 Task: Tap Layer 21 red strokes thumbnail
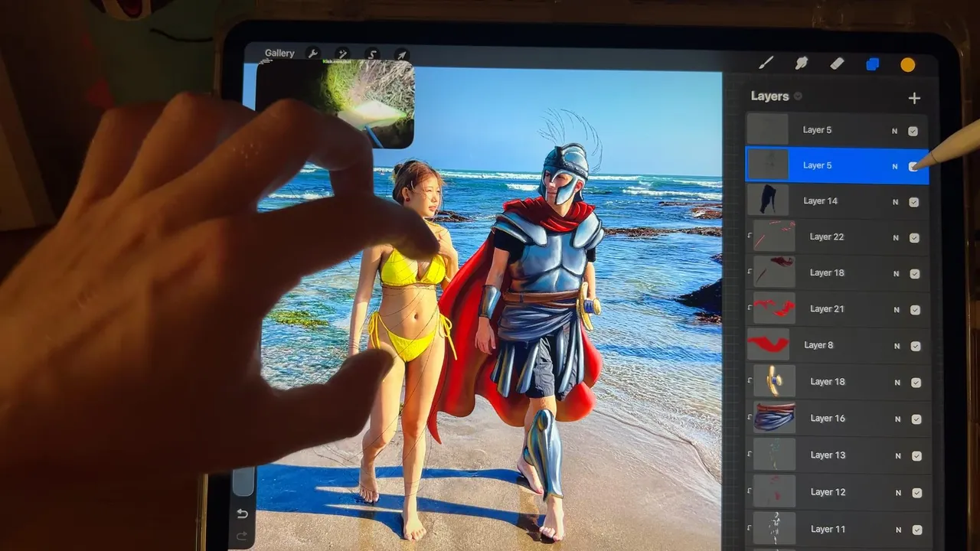pyautogui.click(x=774, y=308)
